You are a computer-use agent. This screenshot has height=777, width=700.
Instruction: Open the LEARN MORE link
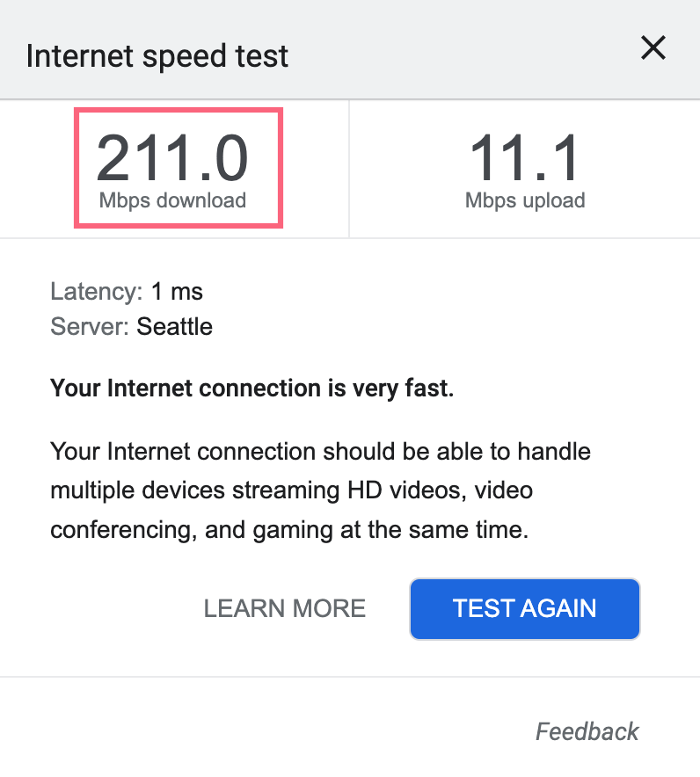tap(284, 608)
